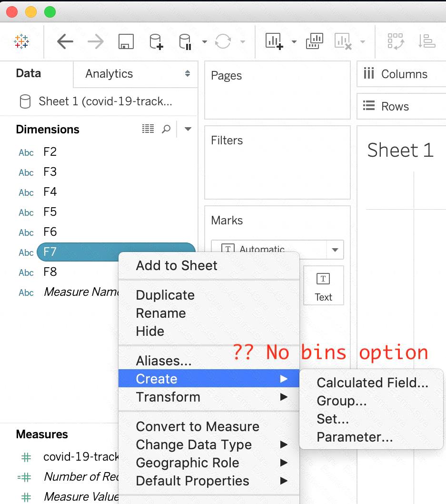This screenshot has height=504, width=446.
Task: Click the View Data grid icon
Action: point(148,129)
